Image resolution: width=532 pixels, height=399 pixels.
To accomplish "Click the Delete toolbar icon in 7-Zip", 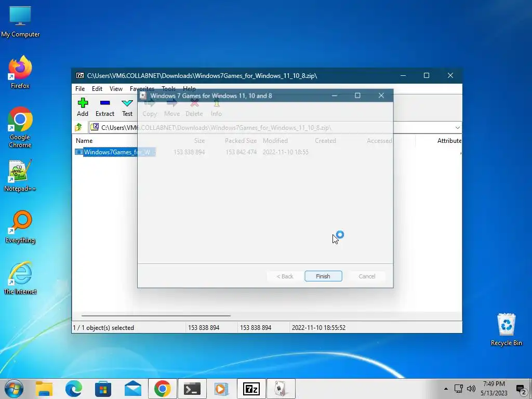I will click(x=194, y=108).
